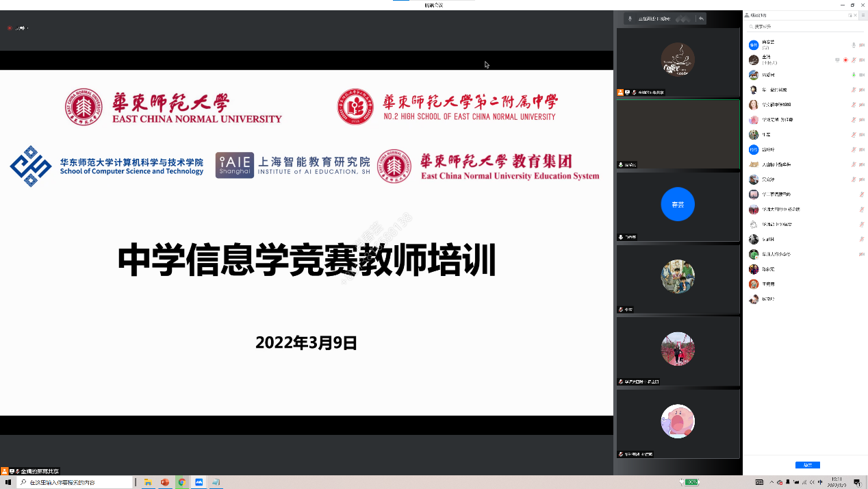This screenshot has width=868, height=489.
Task: Click the Tencent Meeting taskbar icon
Action: 199,482
